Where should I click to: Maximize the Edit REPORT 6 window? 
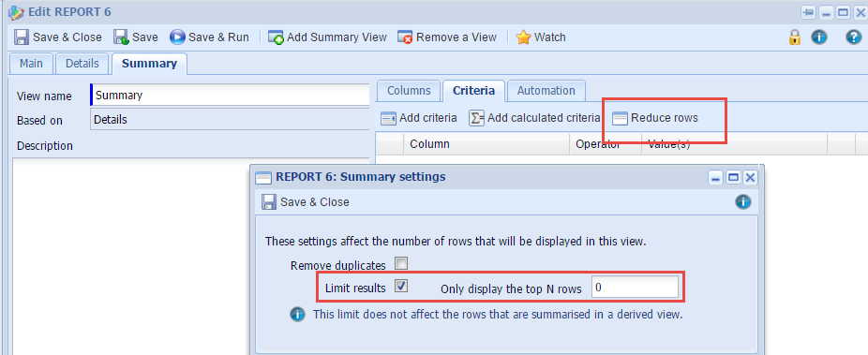[x=843, y=12]
